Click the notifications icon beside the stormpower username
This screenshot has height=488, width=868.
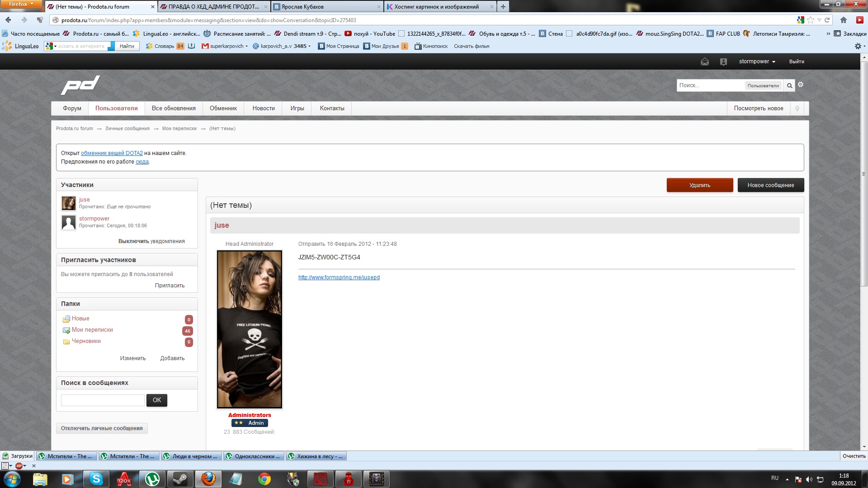click(x=723, y=62)
